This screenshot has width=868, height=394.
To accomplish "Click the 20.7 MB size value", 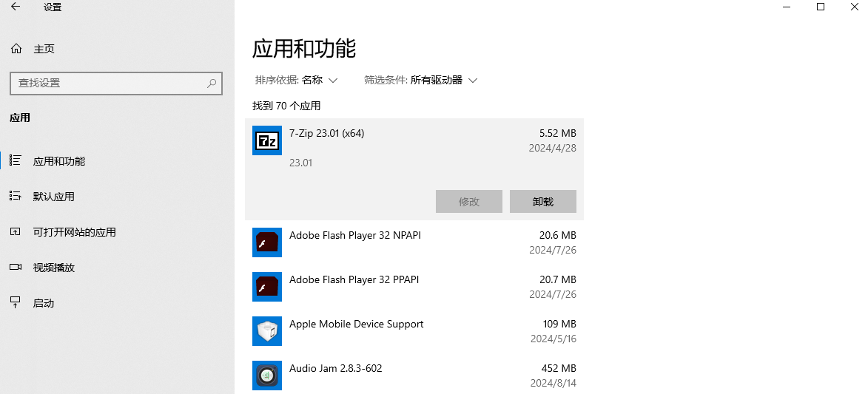I will pos(557,279).
